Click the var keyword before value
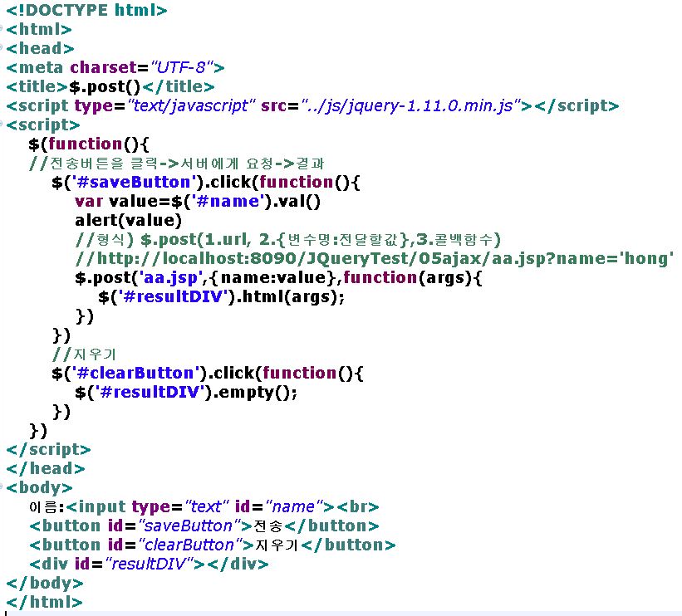682x616 pixels. (89, 201)
